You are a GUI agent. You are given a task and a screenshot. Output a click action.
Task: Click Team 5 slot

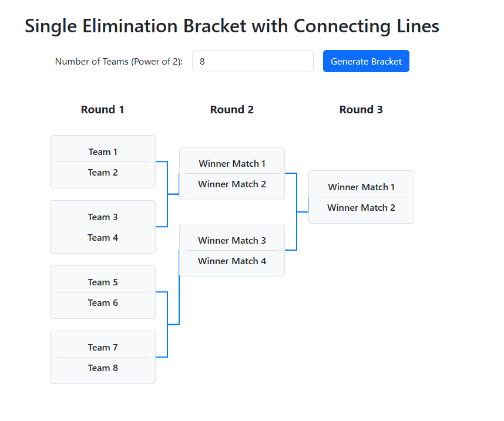point(103,282)
